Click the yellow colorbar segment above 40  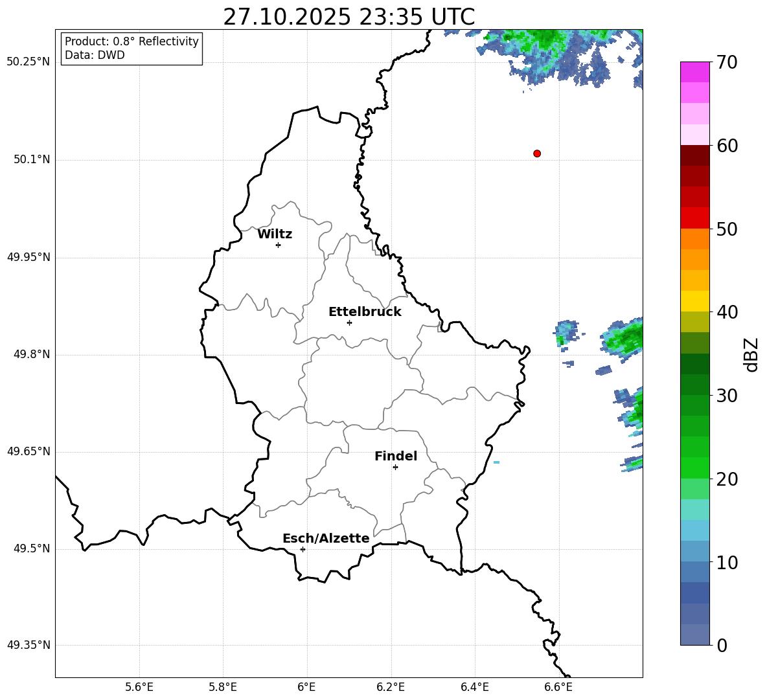point(694,301)
